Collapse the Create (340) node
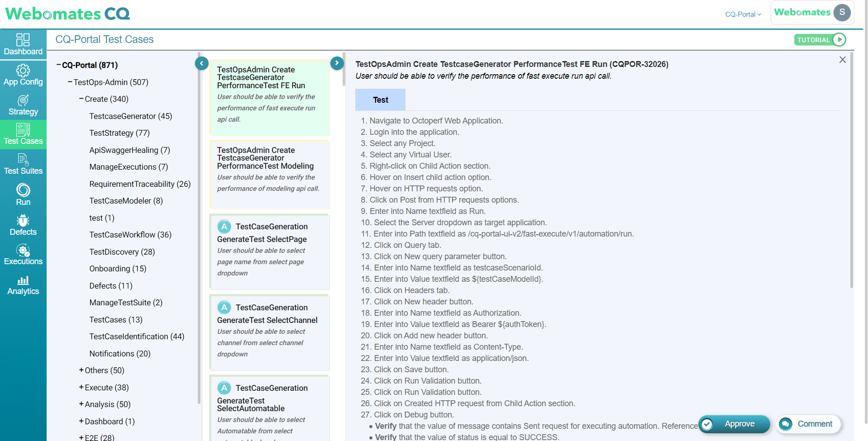This screenshot has width=868, height=441. (x=81, y=99)
